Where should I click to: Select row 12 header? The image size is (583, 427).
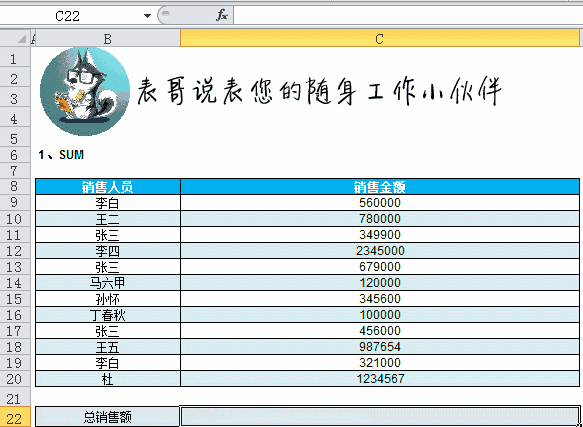tap(14, 251)
